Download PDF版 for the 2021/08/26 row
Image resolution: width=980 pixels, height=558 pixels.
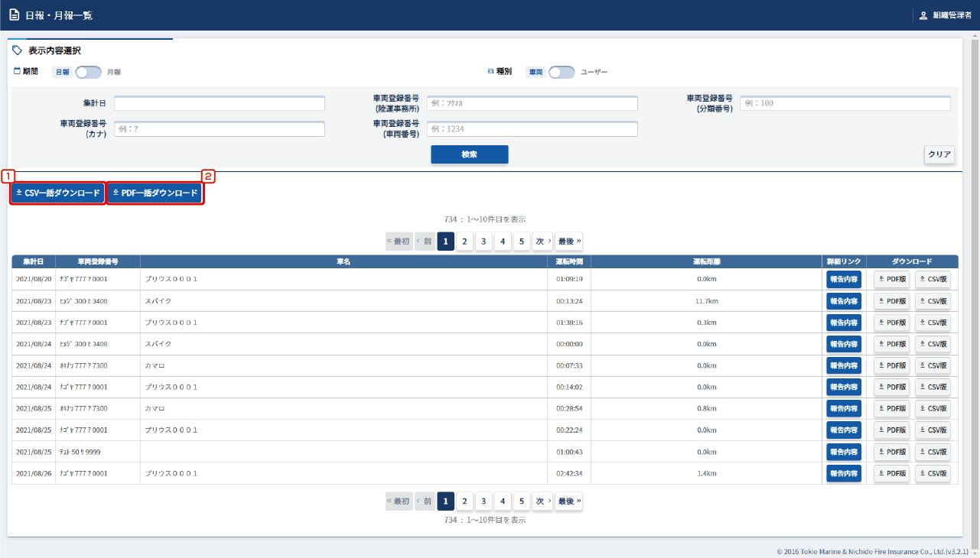coord(891,473)
